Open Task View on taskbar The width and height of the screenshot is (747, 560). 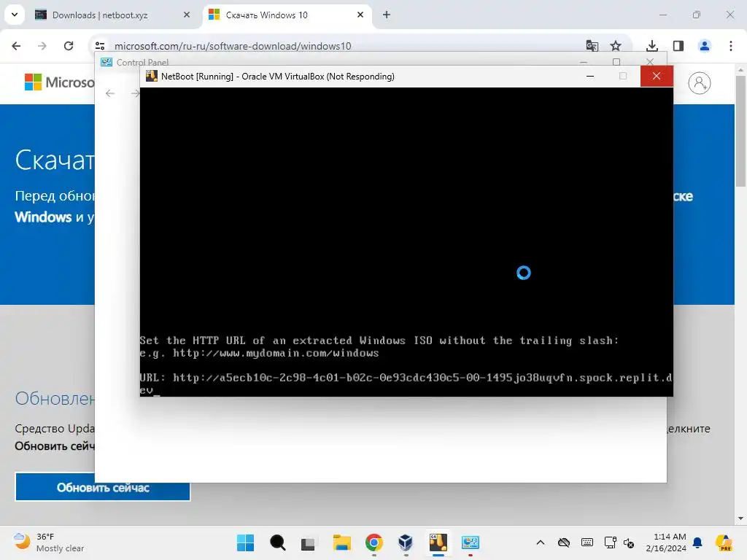309,542
